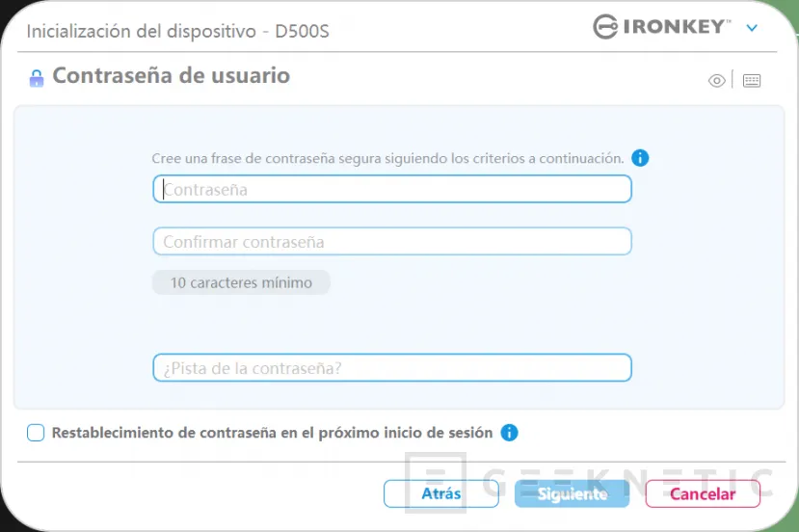Click the IronKey key emblem
This screenshot has width=799, height=532.
[606, 27]
